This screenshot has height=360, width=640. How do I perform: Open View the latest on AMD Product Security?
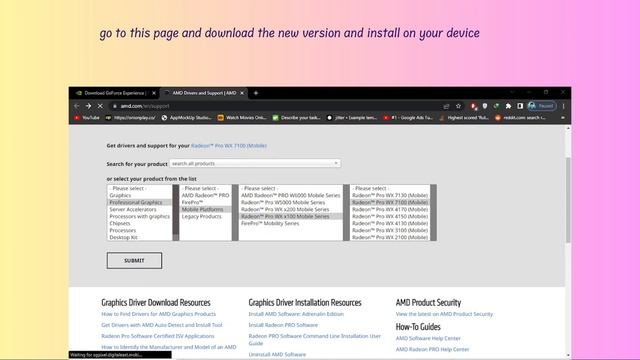pos(444,314)
